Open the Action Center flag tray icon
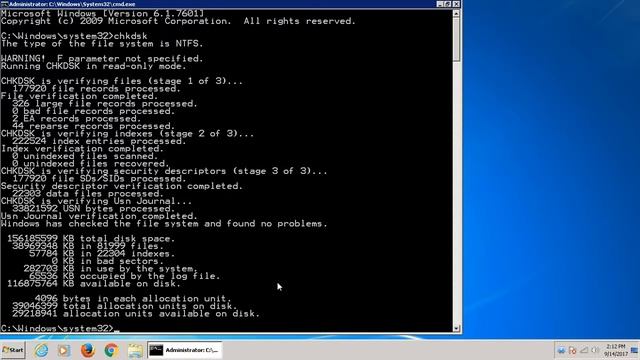This screenshot has width=640, height=360. [x=572, y=351]
